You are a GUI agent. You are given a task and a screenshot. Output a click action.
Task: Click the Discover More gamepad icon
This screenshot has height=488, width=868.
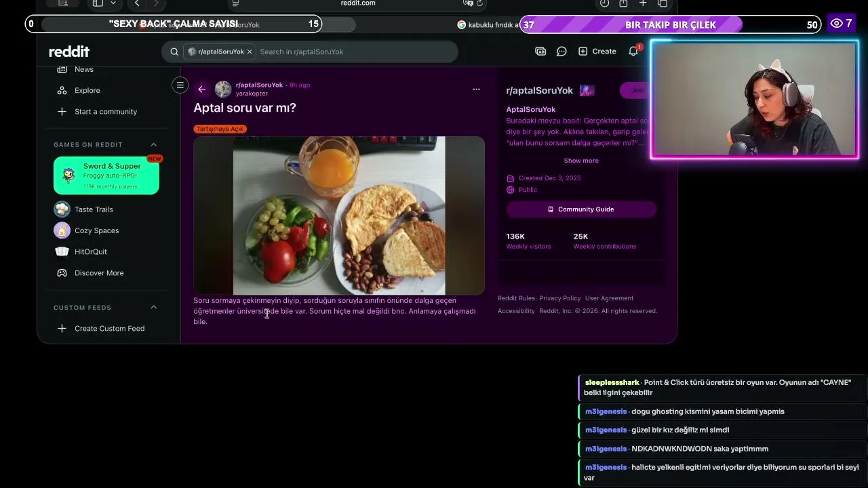click(x=62, y=272)
